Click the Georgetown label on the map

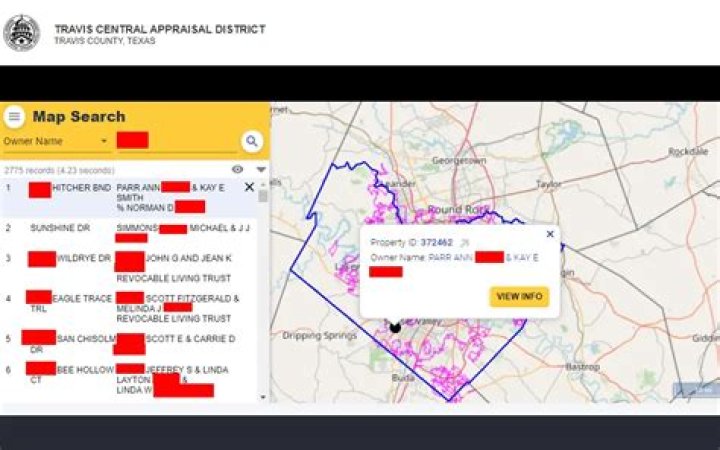459,161
